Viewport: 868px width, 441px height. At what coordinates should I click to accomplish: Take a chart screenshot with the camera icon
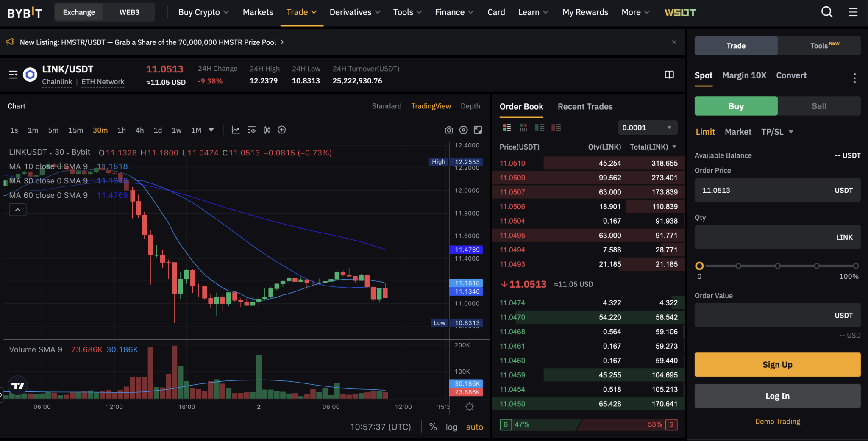point(449,130)
